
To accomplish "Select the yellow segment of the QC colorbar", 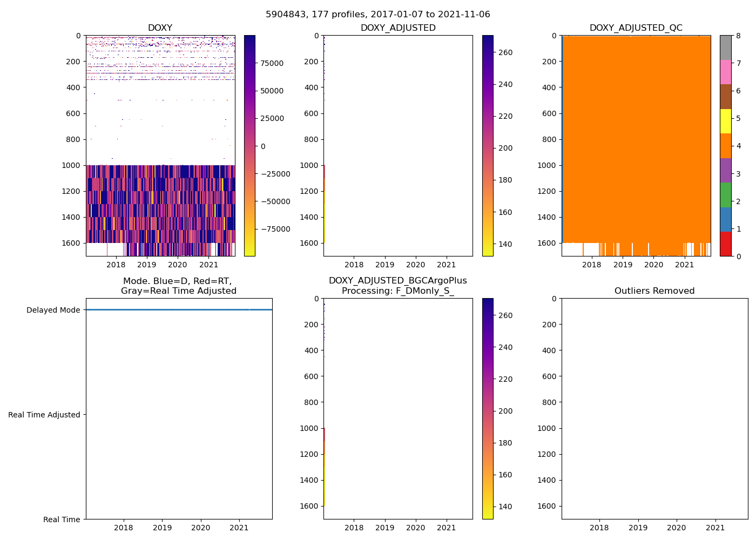I will tap(725, 121).
